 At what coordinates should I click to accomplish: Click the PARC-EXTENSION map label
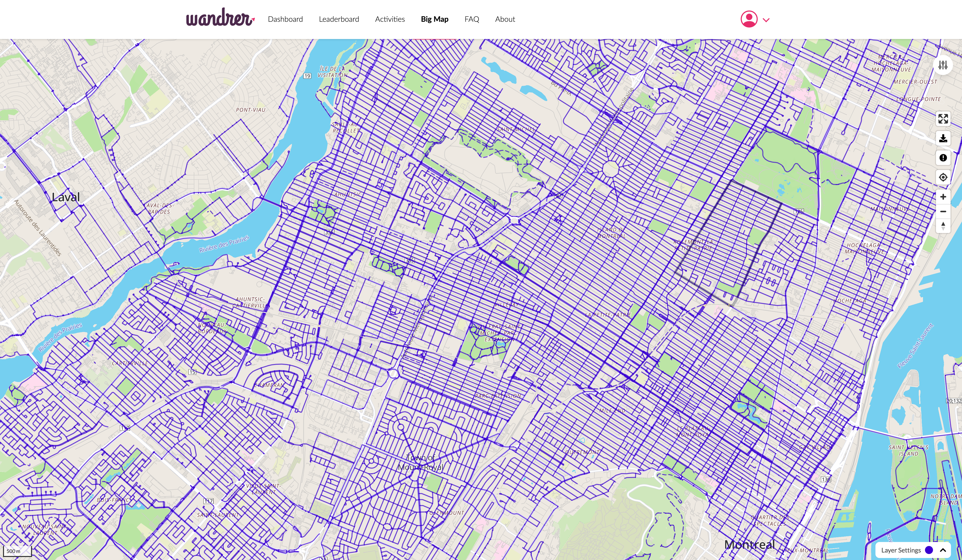point(498,396)
